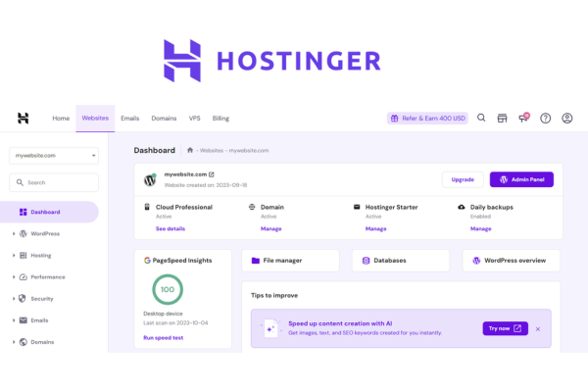Open the WordPress Admin Panel
Image resolution: width=588 pixels, height=392 pixels.
521,179
